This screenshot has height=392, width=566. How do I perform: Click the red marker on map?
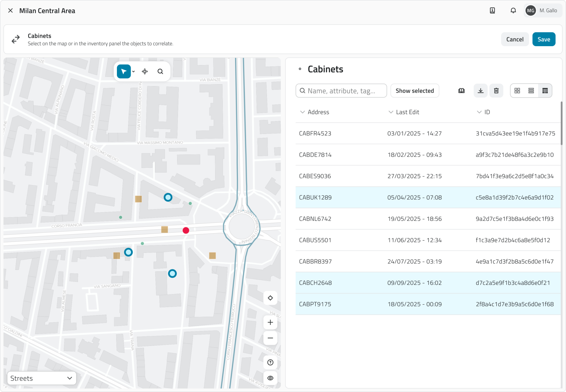pos(186,231)
